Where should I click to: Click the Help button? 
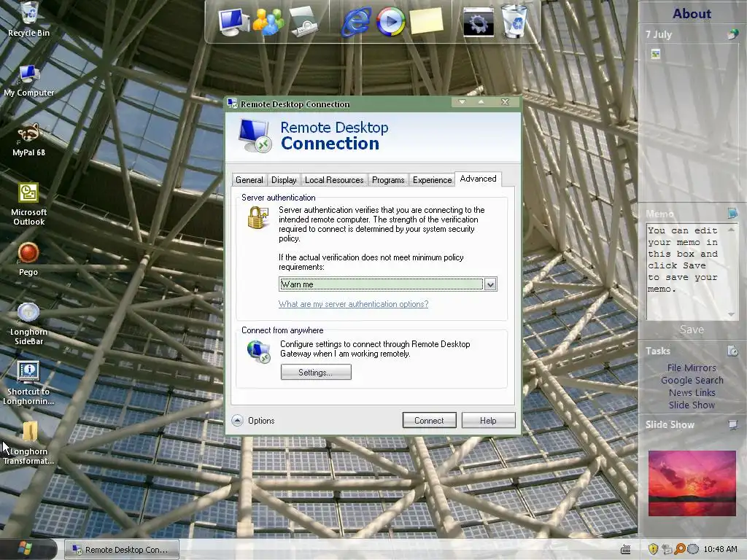[488, 421]
